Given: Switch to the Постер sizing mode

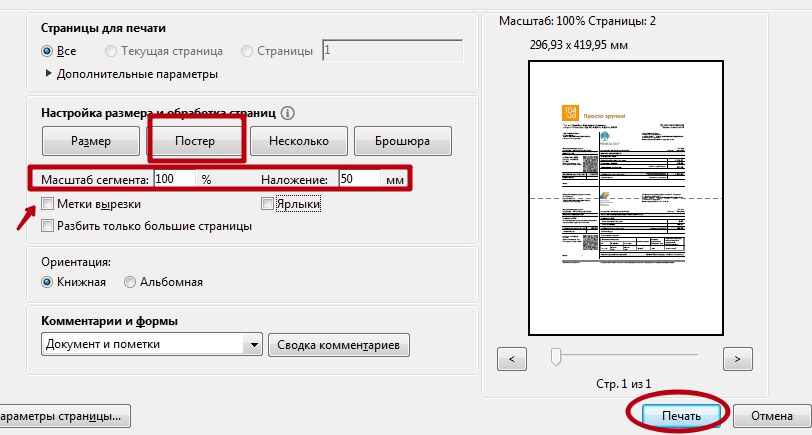Looking at the screenshot, I should tap(195, 141).
